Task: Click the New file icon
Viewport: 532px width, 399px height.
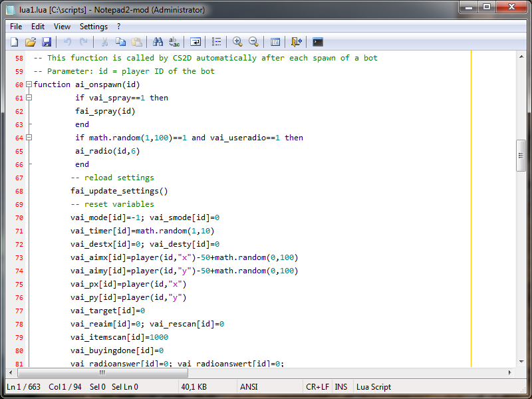Action: [x=14, y=42]
